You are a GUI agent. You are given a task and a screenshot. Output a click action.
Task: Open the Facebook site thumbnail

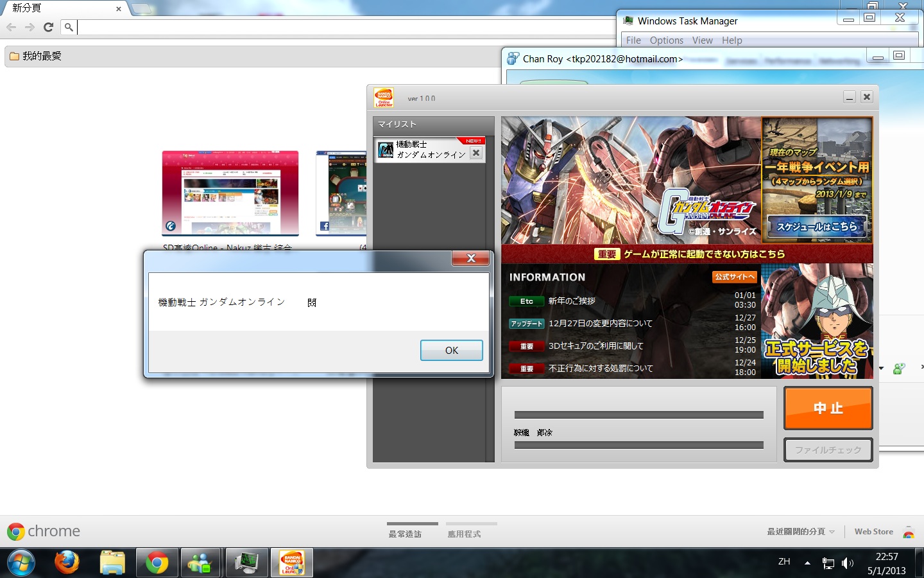point(341,193)
